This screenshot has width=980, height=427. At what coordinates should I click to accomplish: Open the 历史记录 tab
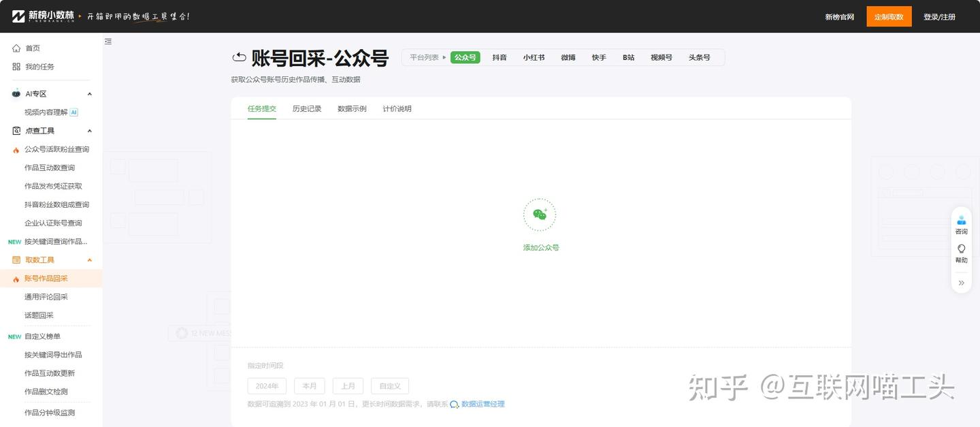tap(307, 109)
